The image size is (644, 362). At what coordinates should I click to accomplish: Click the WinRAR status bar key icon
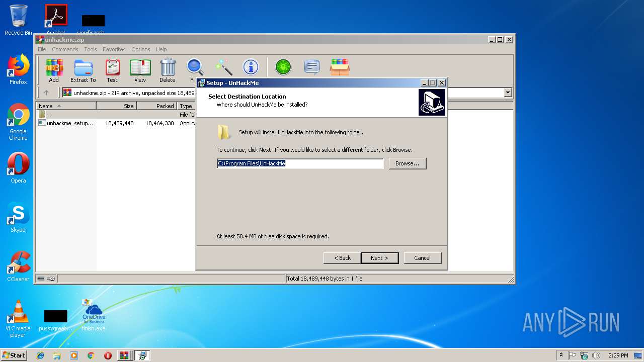[x=51, y=279]
